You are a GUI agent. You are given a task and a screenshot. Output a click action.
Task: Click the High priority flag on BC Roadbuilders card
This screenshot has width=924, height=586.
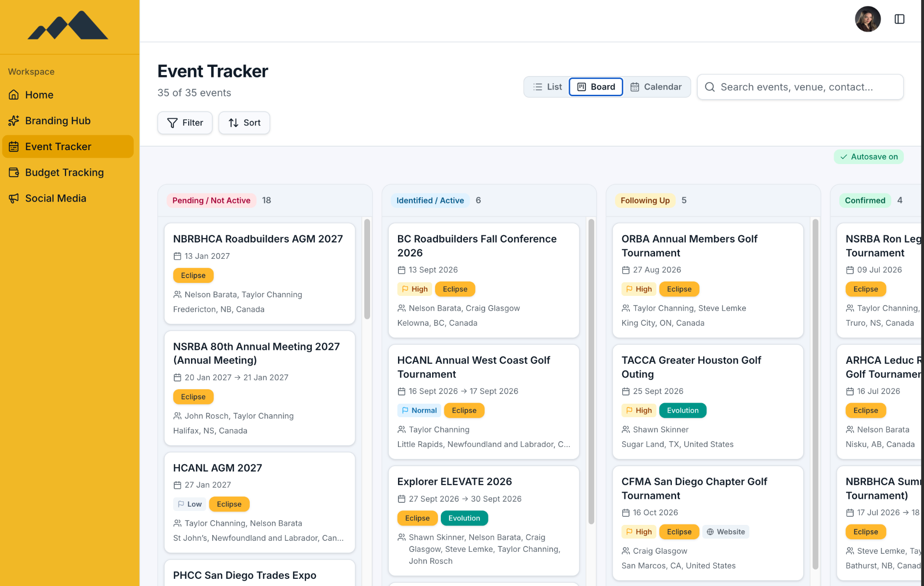[x=414, y=289]
